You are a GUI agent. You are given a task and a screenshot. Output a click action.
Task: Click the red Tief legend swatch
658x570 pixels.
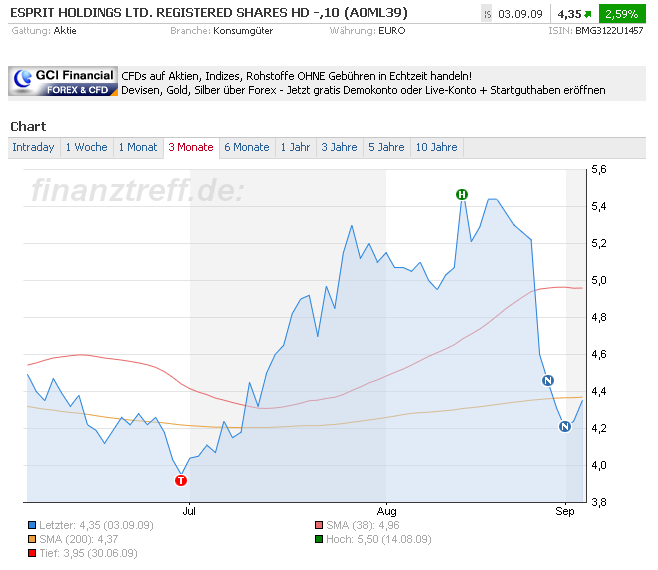point(32,553)
